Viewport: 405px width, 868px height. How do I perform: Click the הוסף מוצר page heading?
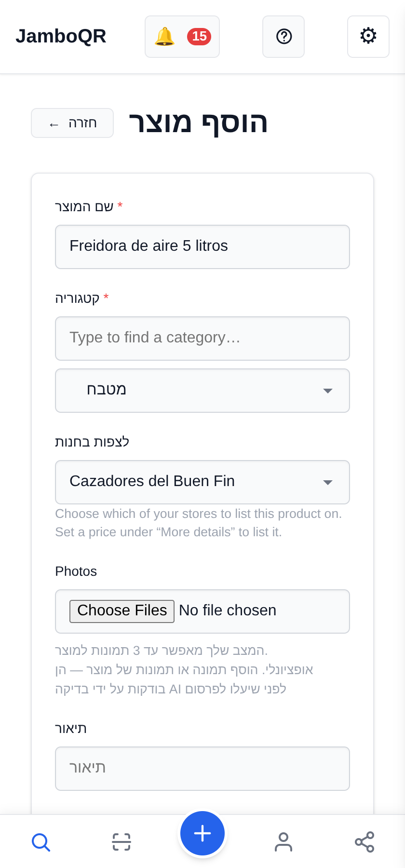point(198,122)
